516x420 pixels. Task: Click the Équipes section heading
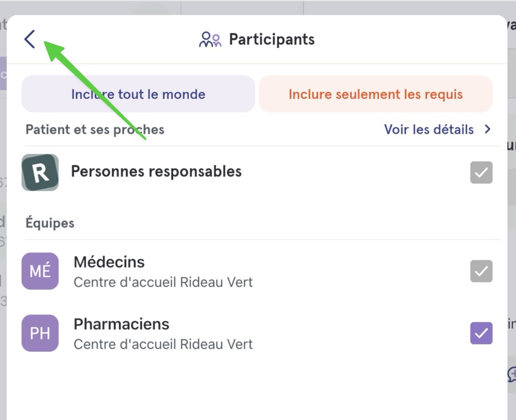pyautogui.click(x=50, y=222)
